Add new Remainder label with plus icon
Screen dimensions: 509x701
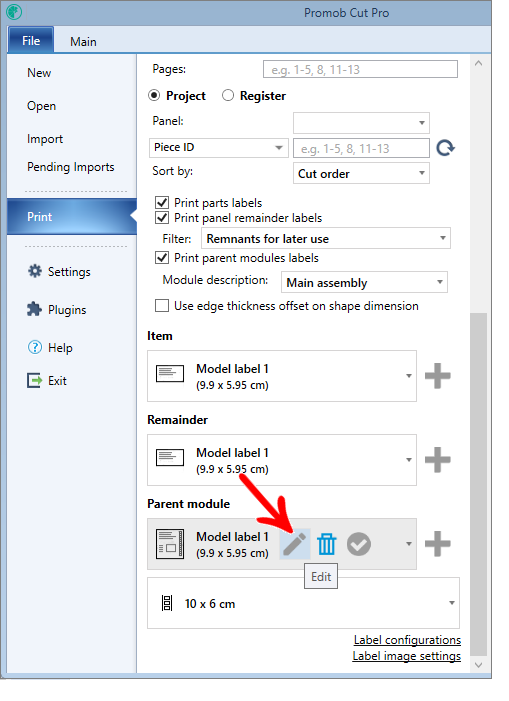click(x=437, y=460)
